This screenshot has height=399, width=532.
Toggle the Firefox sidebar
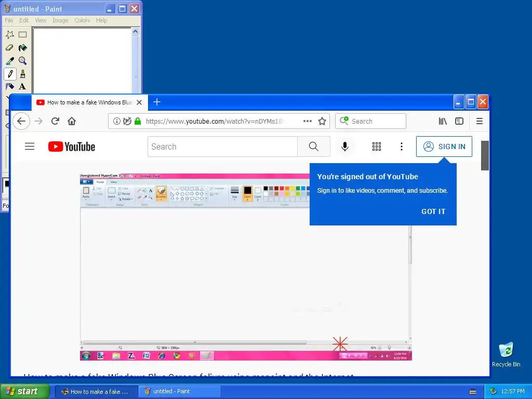click(459, 121)
